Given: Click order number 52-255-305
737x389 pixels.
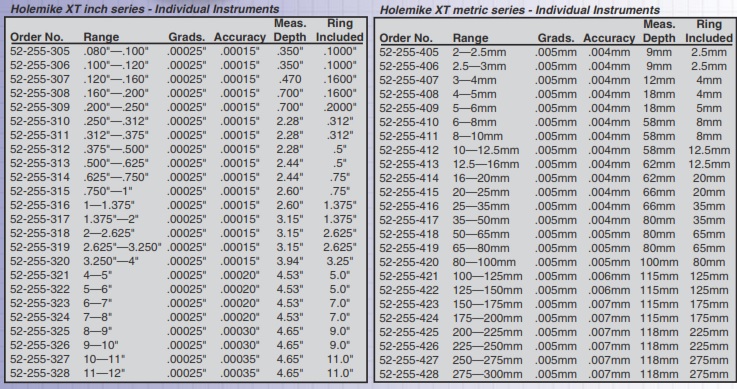Looking at the screenshot, I should (x=40, y=51).
